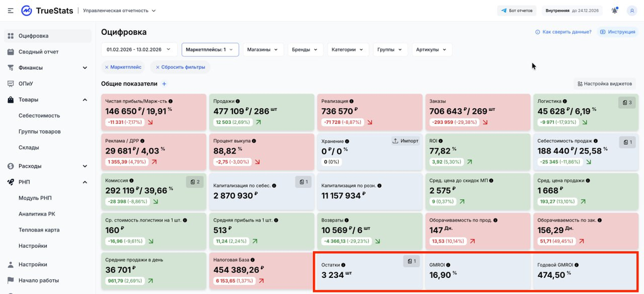
Task: Open the Как сверить данные? link
Action: [563, 32]
